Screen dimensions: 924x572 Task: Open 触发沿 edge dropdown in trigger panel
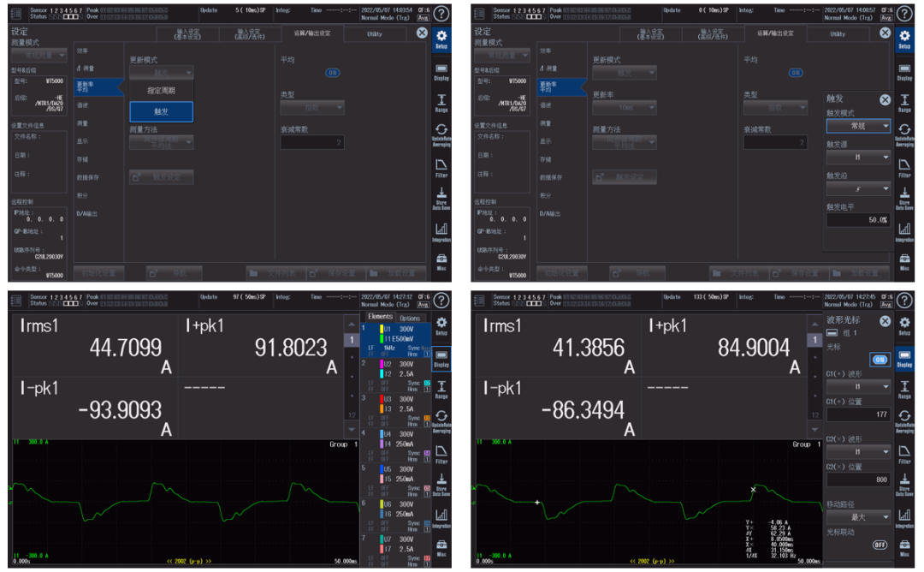coord(858,188)
